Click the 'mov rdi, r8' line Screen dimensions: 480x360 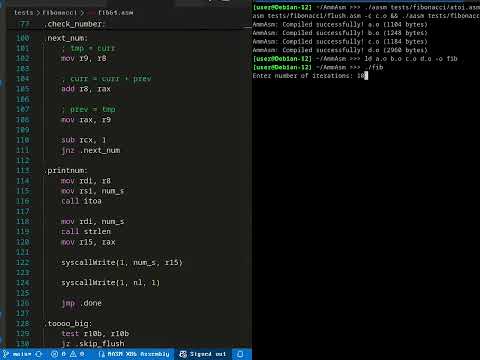click(x=86, y=181)
